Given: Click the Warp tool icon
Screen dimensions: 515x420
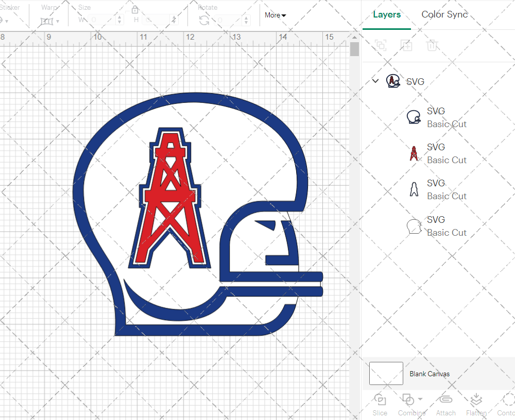Looking at the screenshot, I should pyautogui.click(x=47, y=22).
